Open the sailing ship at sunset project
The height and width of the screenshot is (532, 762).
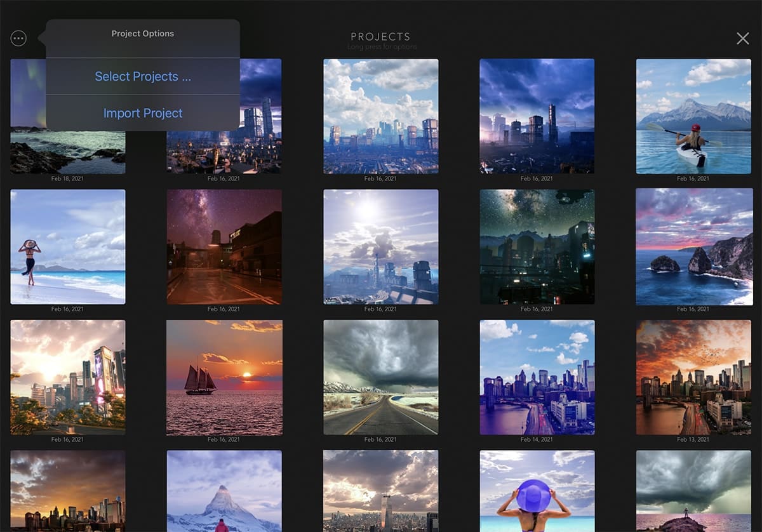point(224,377)
